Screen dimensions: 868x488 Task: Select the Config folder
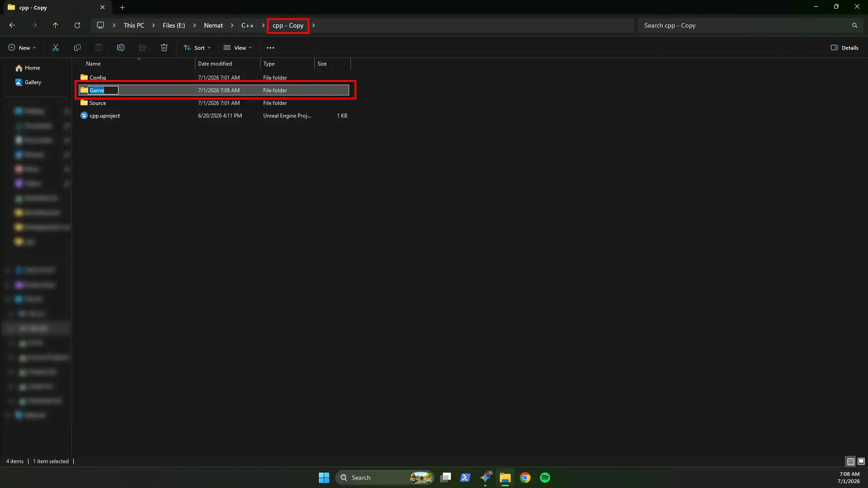coord(214,78)
